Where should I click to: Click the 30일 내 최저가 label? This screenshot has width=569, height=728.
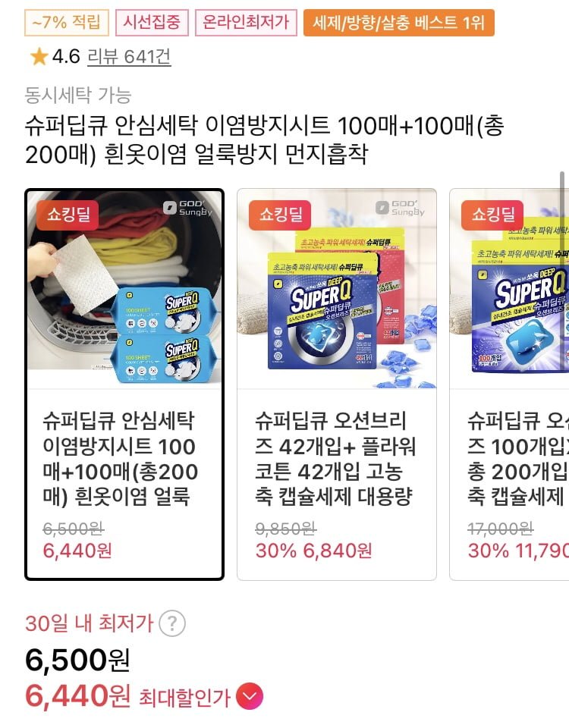coord(89,623)
